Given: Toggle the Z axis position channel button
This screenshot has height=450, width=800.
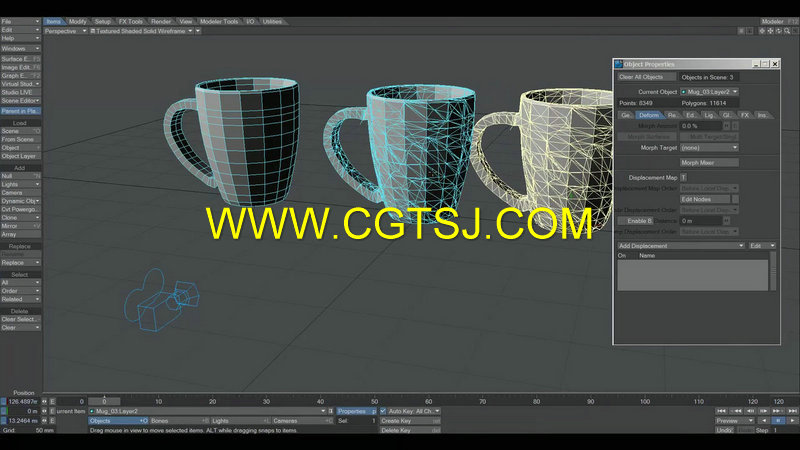Looking at the screenshot, I should pyautogui.click(x=4, y=421).
